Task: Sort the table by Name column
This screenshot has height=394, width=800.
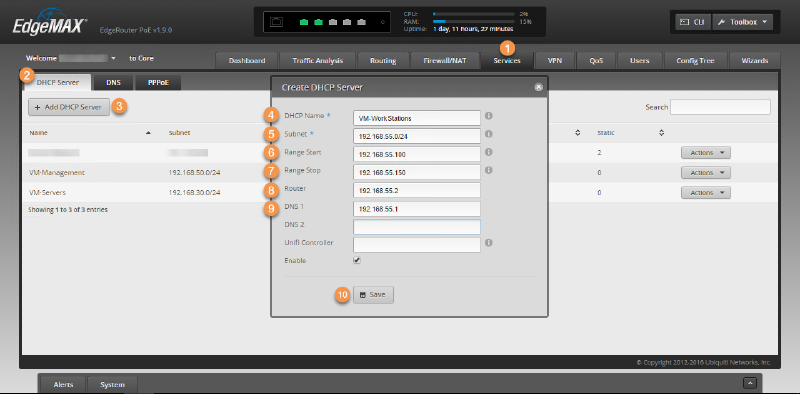Action: coord(90,133)
